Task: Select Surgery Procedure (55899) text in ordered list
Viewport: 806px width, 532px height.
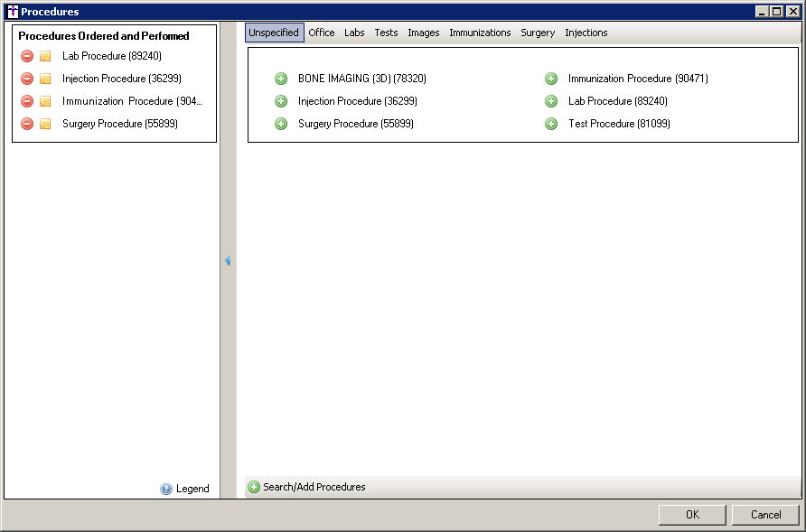Action: pyautogui.click(x=119, y=124)
